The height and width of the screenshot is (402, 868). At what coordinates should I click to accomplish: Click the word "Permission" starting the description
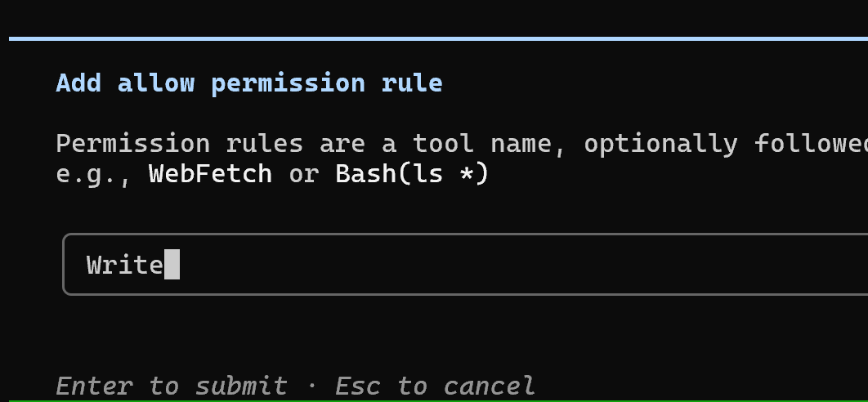[x=133, y=144]
